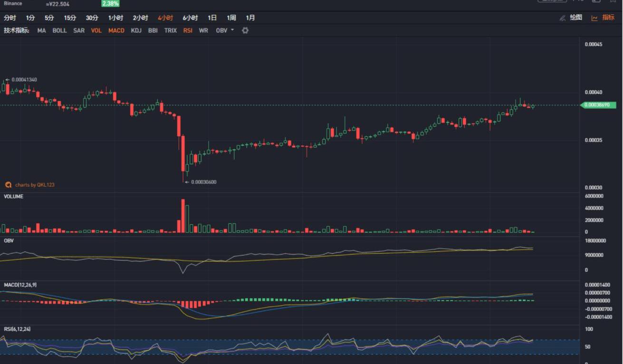Select the 1日 interval
The width and height of the screenshot is (623, 364).
point(212,18)
